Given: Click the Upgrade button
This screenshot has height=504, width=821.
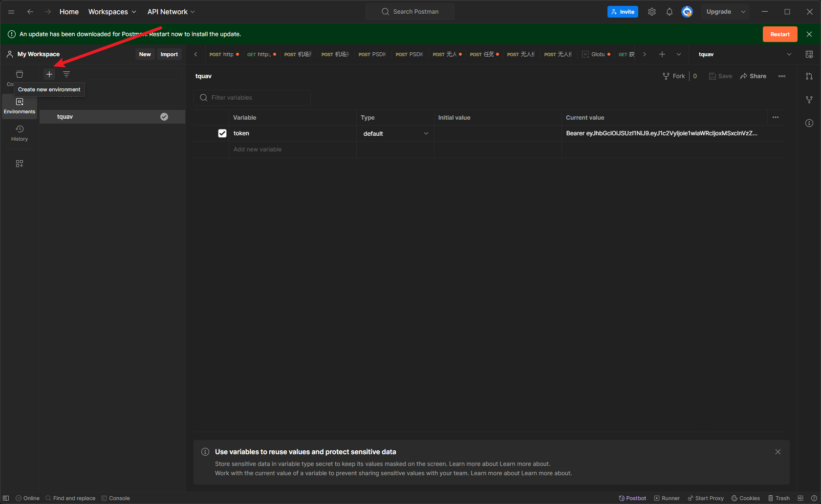Looking at the screenshot, I should coord(719,12).
